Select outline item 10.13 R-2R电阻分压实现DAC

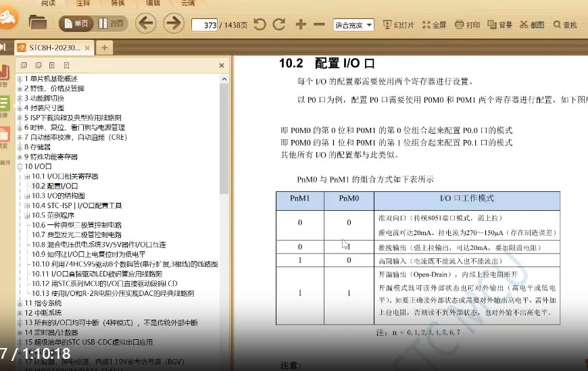113,293
